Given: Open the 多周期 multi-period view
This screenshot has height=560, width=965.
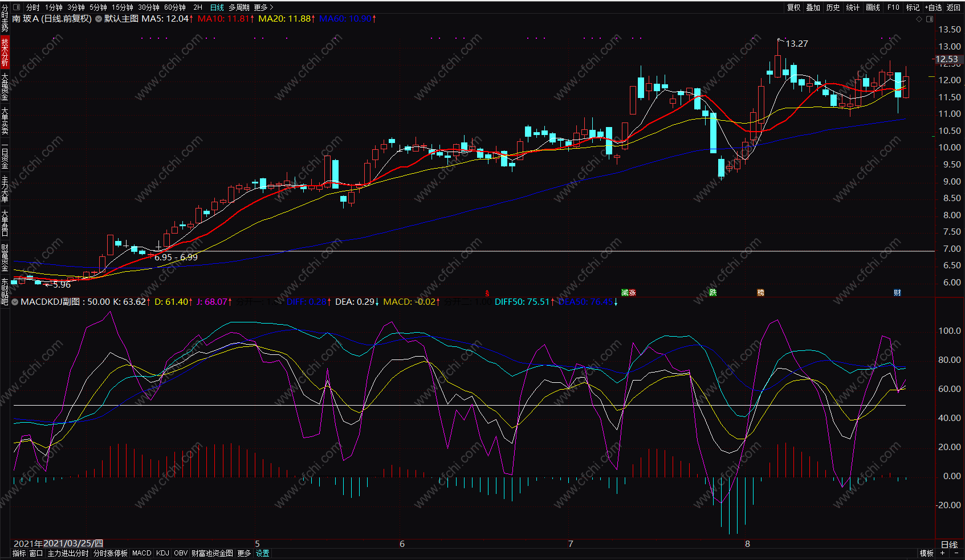Looking at the screenshot, I should pyautogui.click(x=239, y=7).
